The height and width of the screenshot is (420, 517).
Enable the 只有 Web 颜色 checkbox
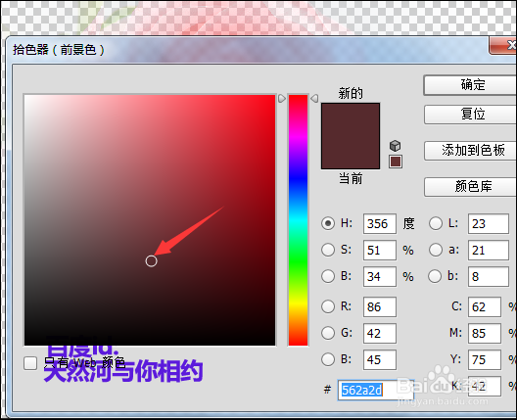pos(30,363)
